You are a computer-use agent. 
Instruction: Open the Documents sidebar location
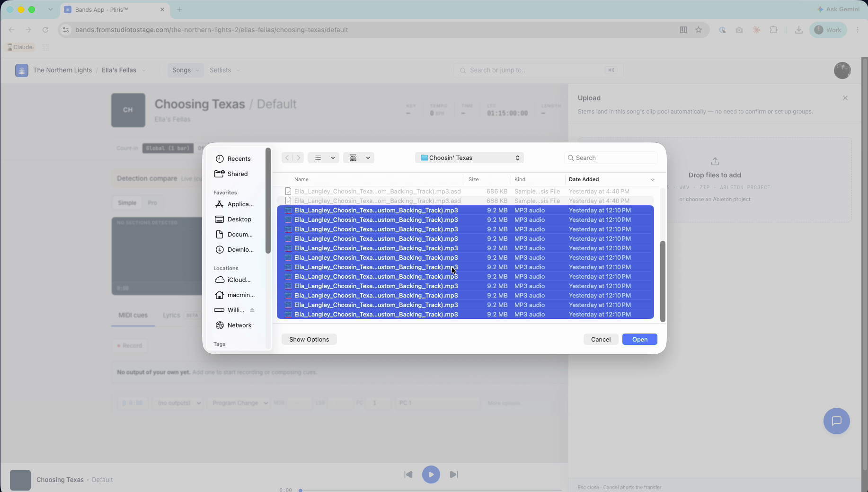click(234, 234)
